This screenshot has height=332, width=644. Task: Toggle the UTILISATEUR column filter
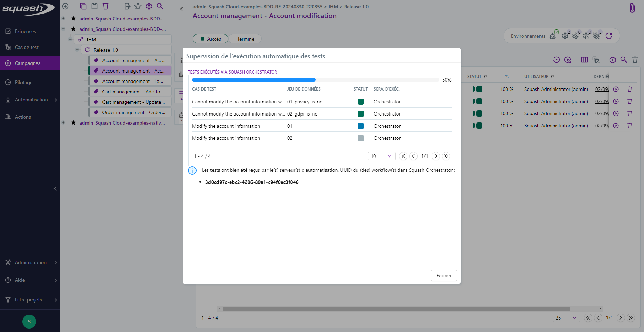(x=552, y=77)
